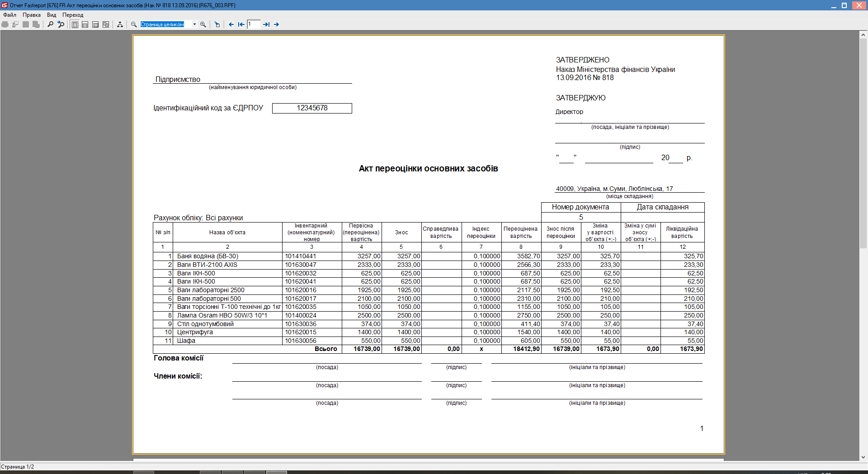This screenshot has width=868, height=474.
Task: Open the Переход menu
Action: tap(73, 15)
